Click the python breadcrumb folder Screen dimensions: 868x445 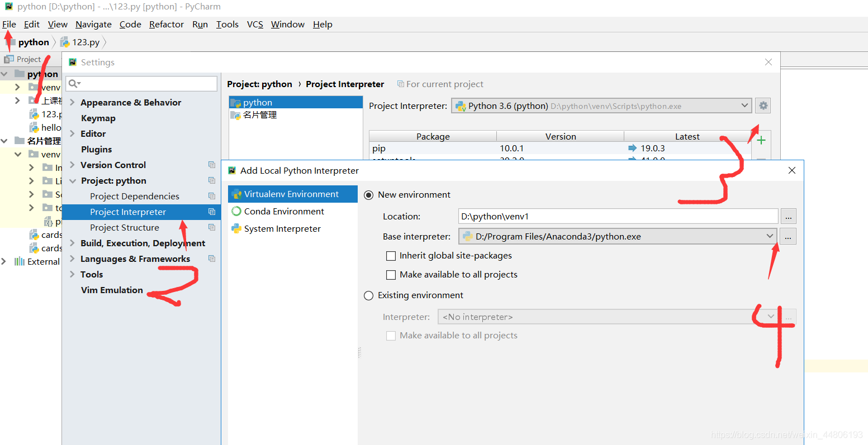pyautogui.click(x=34, y=42)
